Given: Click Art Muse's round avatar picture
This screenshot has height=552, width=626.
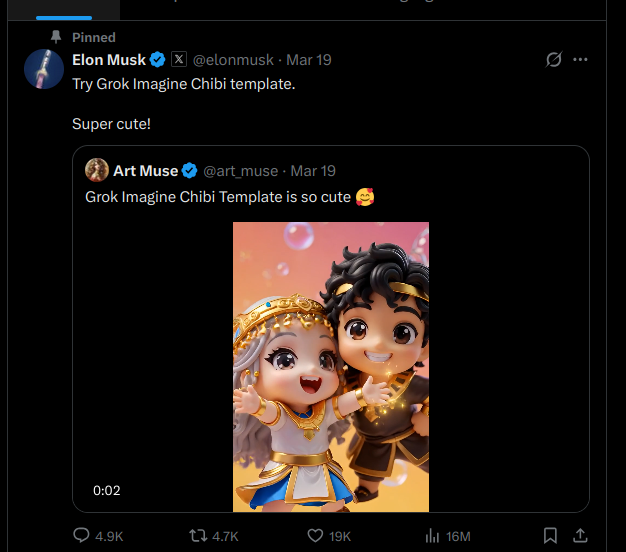Looking at the screenshot, I should pyautogui.click(x=97, y=170).
